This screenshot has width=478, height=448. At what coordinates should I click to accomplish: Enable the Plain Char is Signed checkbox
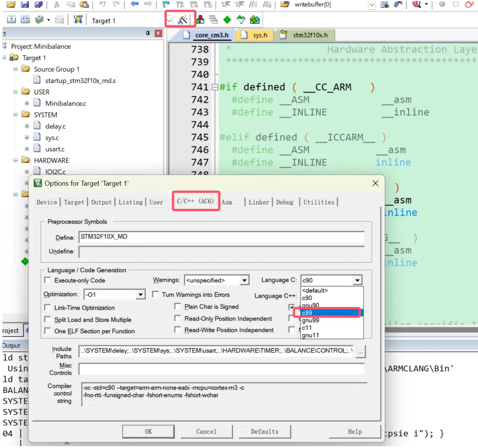point(178,306)
